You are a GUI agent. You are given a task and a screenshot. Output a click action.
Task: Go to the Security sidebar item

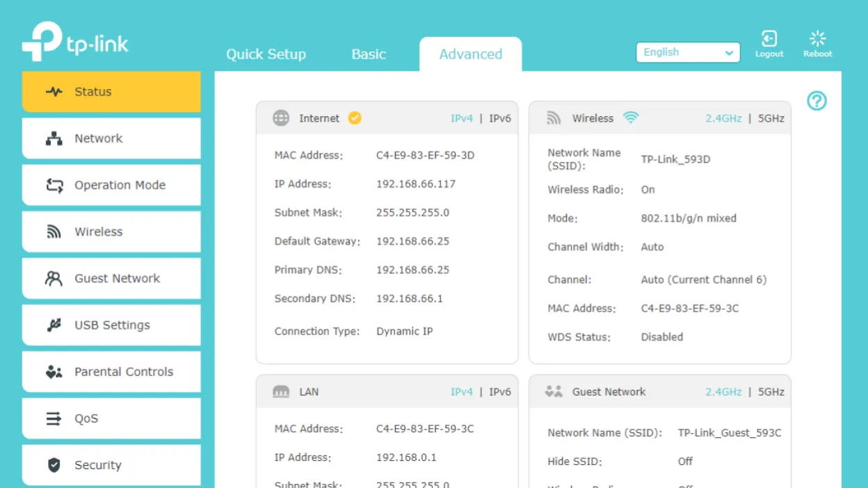(x=111, y=465)
